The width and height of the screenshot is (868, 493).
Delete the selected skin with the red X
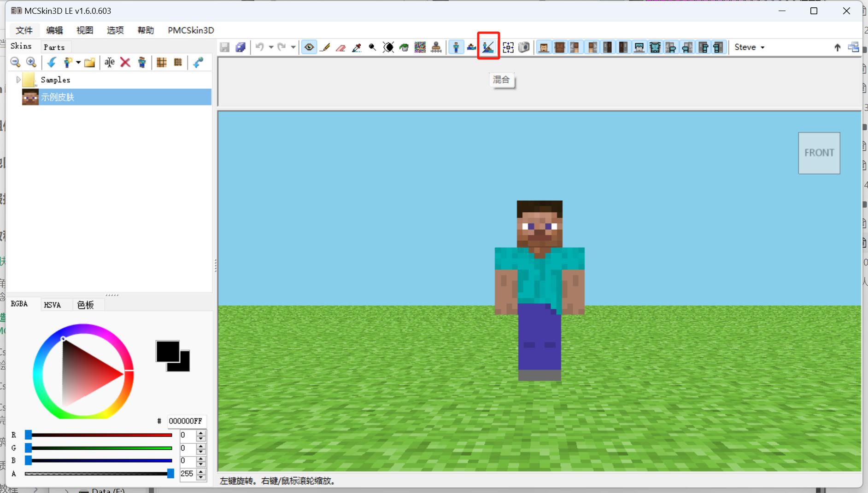125,62
